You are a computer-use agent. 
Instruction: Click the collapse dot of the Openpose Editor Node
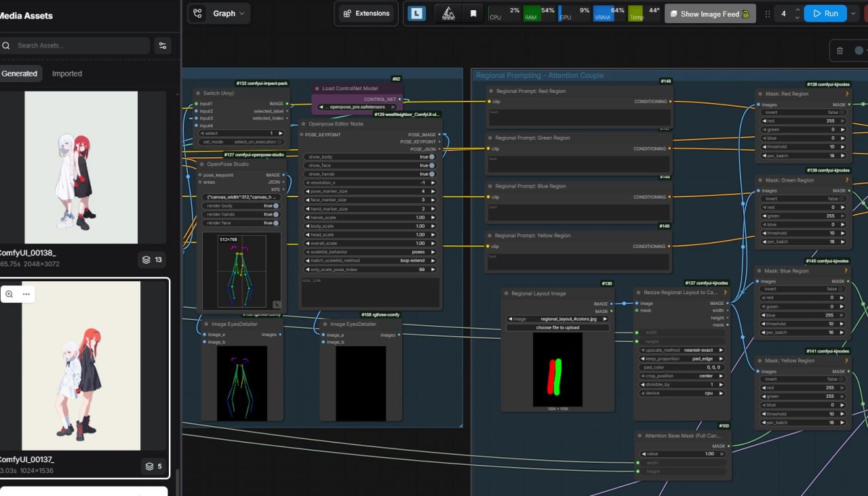coord(304,124)
